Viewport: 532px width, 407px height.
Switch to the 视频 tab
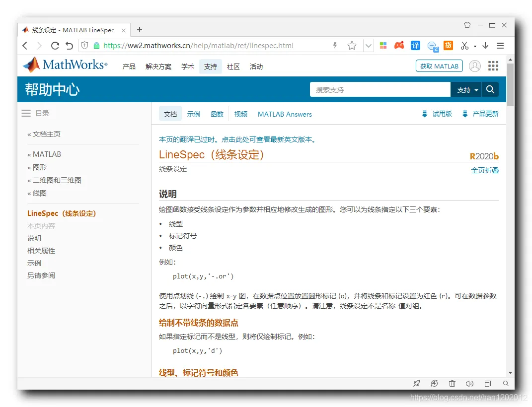pos(241,114)
